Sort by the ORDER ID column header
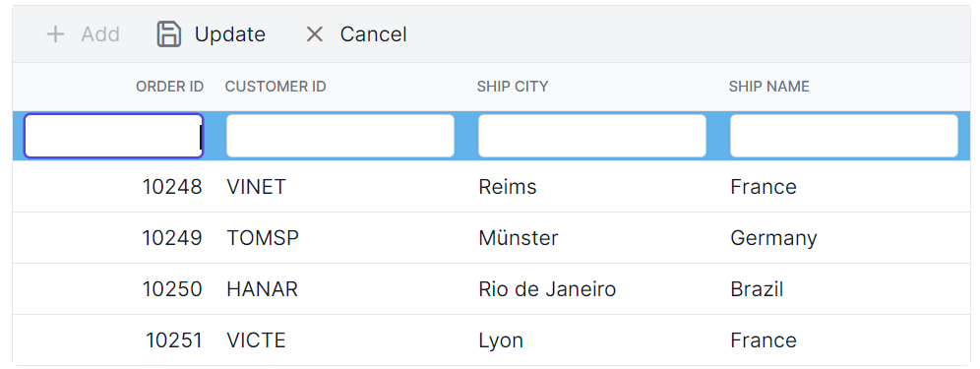980x369 pixels. pos(170,87)
